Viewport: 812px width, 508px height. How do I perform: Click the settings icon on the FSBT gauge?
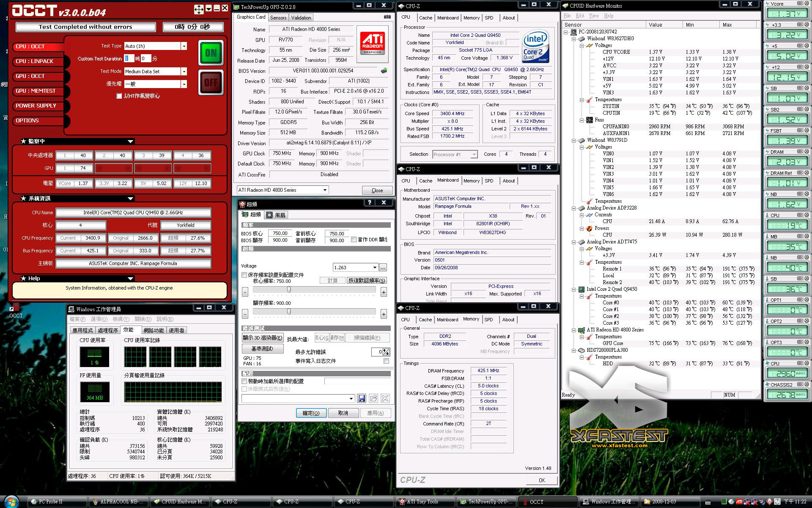pyautogui.click(x=800, y=131)
